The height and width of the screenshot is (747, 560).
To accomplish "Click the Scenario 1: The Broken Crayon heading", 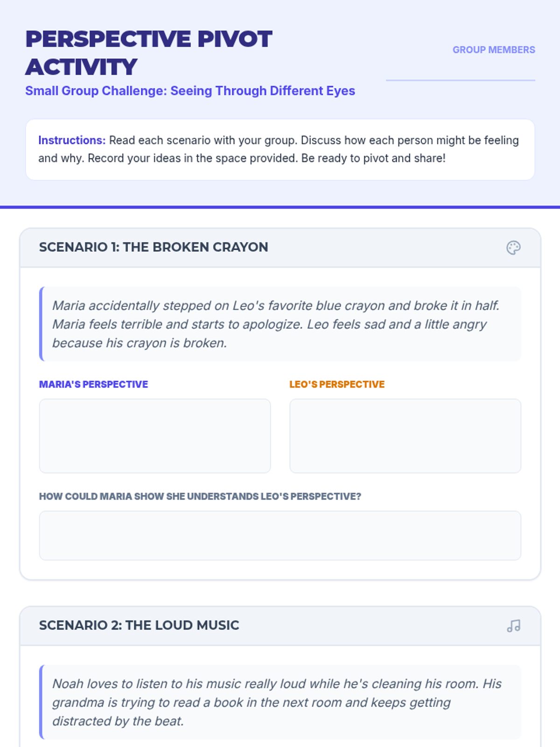I will 154,247.
